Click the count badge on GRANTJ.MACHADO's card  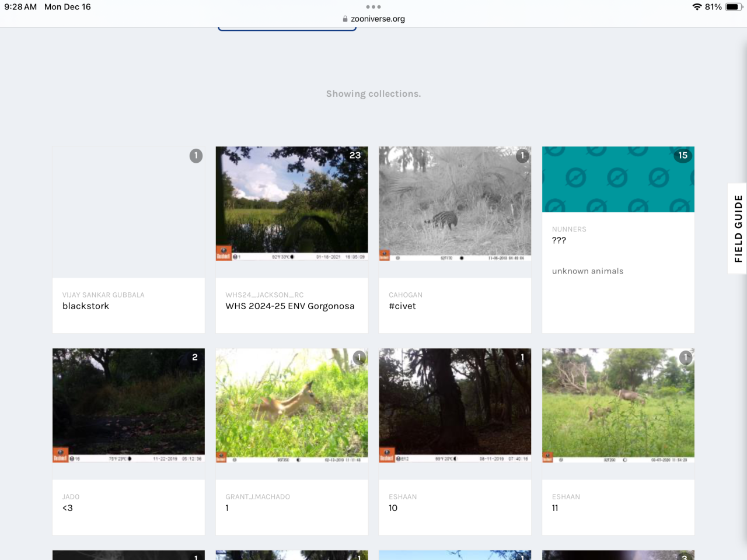click(x=359, y=358)
